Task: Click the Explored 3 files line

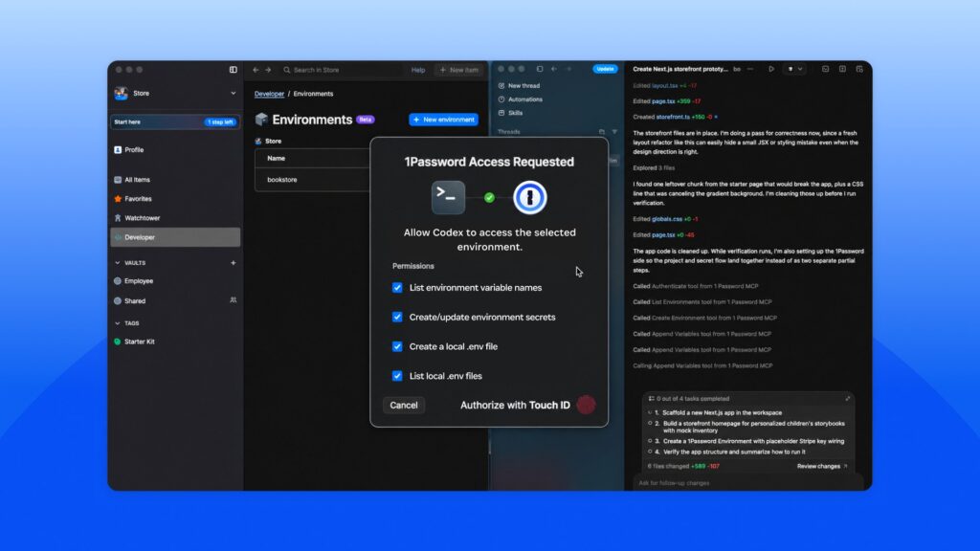Action: [654, 168]
